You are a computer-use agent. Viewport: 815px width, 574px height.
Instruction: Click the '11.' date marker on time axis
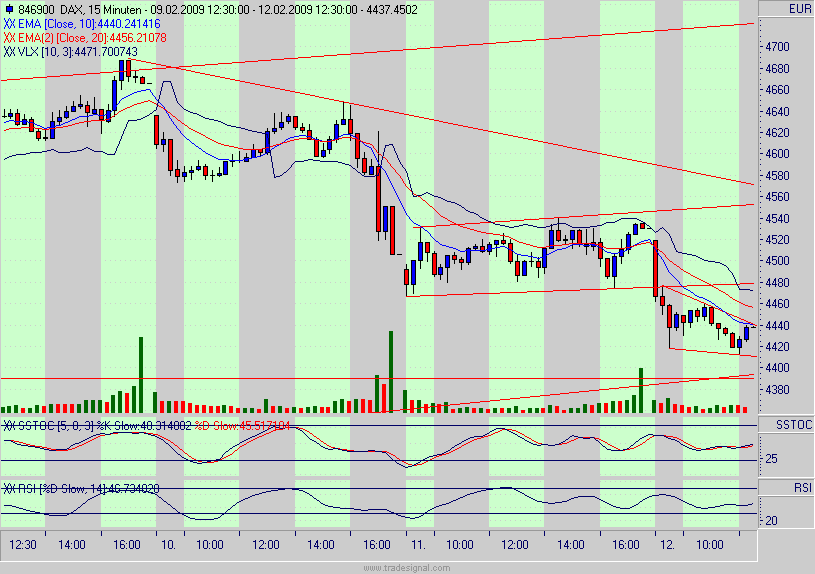tap(418, 545)
